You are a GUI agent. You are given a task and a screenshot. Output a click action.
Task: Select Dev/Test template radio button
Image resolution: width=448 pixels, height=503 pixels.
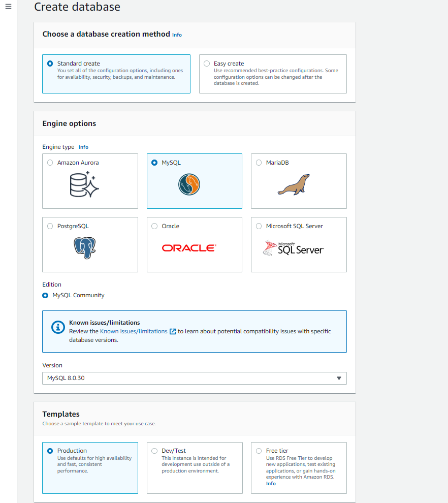[x=154, y=451]
